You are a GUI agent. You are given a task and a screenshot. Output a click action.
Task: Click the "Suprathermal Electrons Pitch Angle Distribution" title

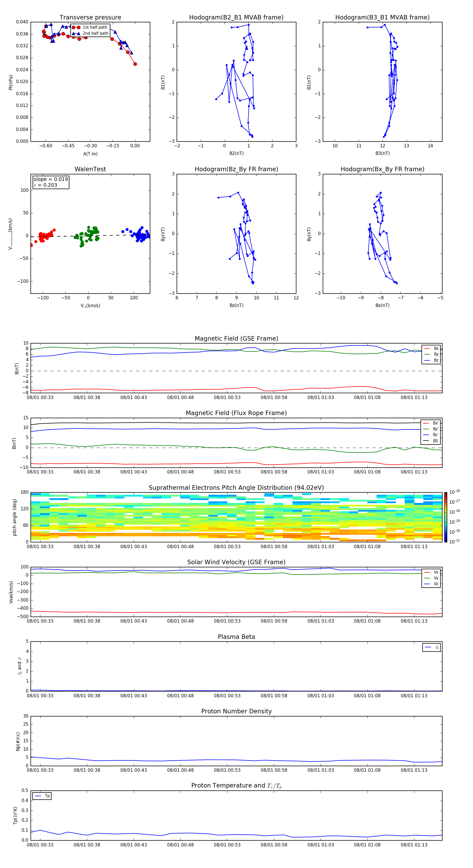(236, 488)
